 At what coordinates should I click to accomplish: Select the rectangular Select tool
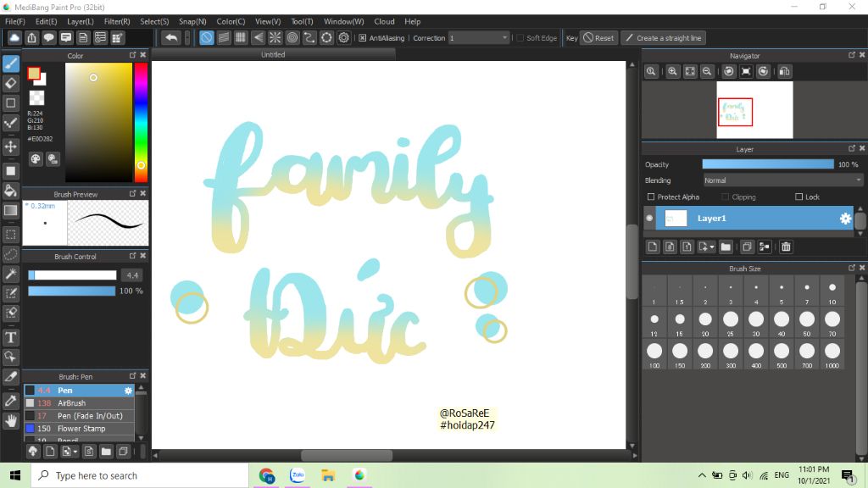point(10,234)
